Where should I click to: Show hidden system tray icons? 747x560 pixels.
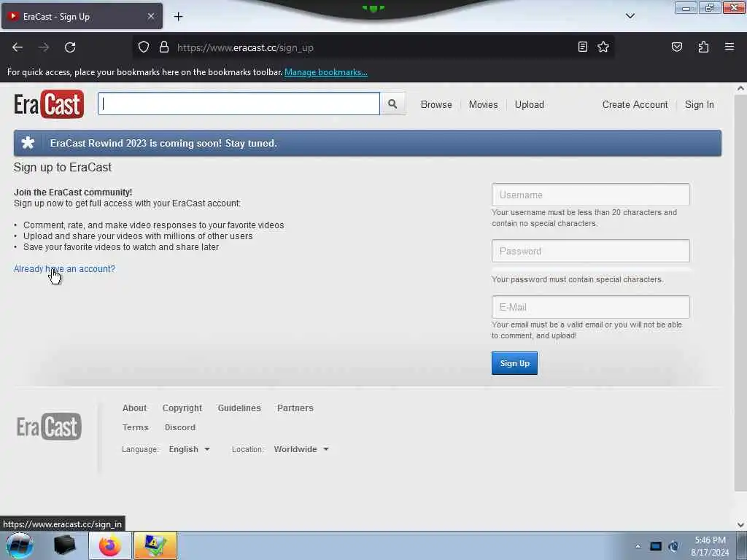pyautogui.click(x=638, y=546)
